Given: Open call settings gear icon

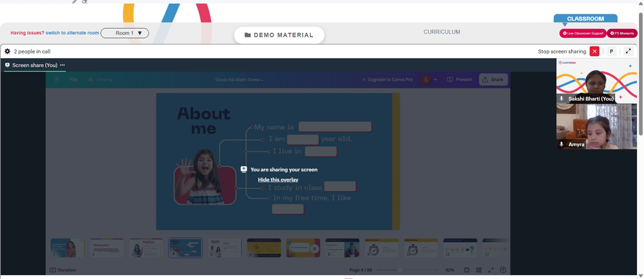Looking at the screenshot, I should tap(7, 52).
